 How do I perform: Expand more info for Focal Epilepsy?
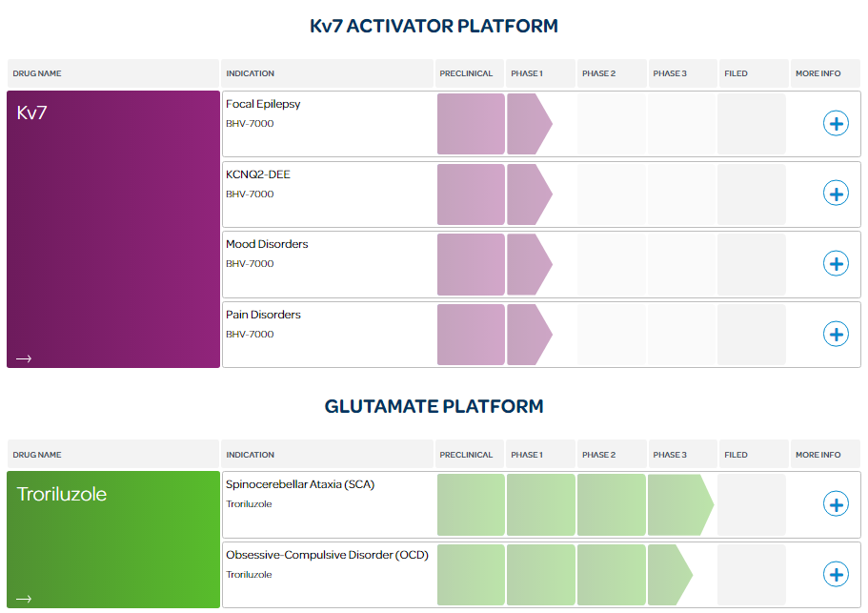[836, 124]
